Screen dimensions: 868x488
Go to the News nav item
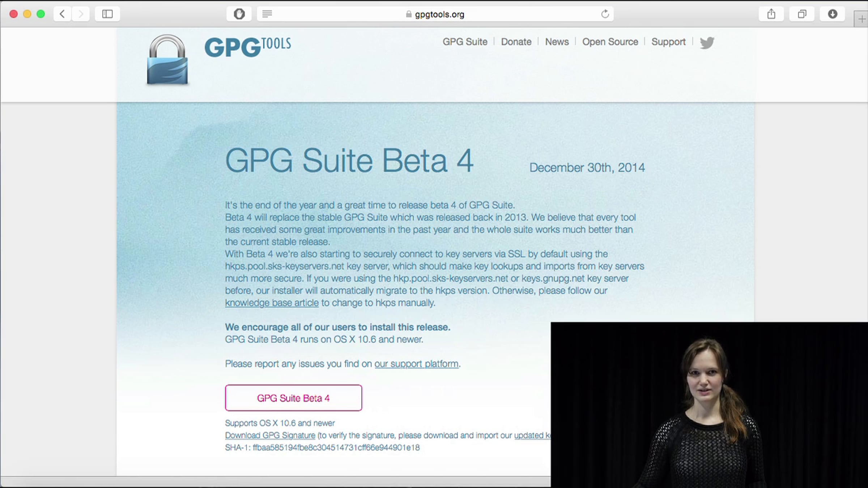[557, 42]
